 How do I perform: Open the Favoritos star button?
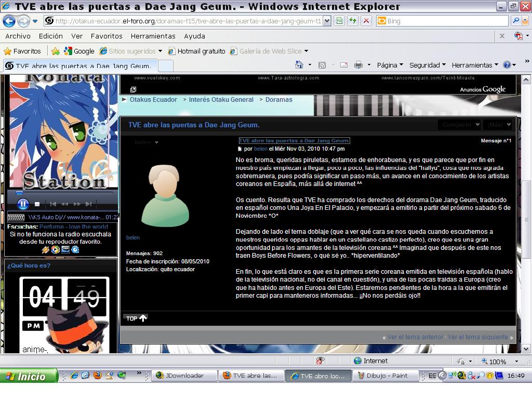[x=22, y=51]
